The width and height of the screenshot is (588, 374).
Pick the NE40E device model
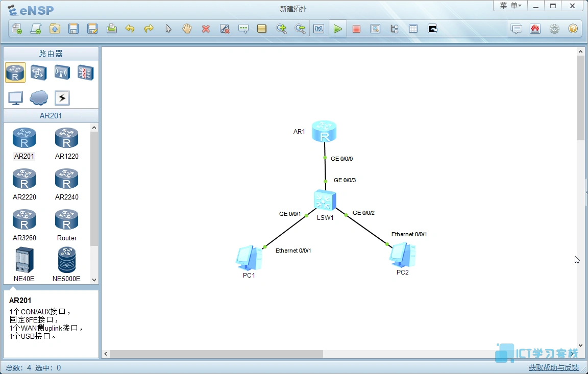[x=24, y=264]
